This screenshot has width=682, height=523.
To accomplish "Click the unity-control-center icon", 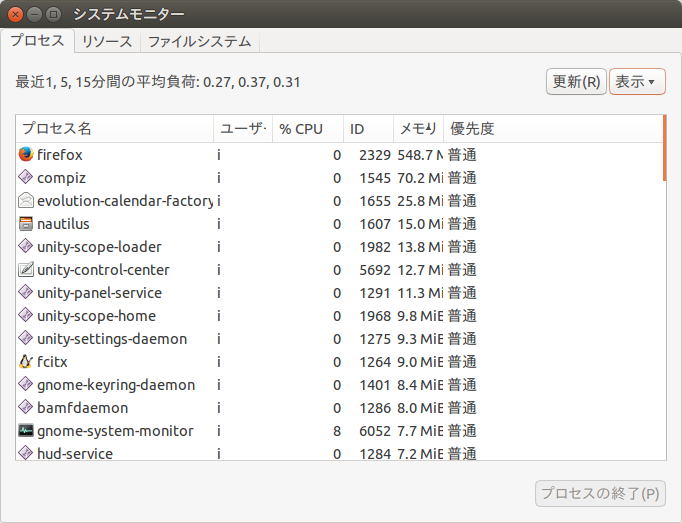I will (x=26, y=270).
